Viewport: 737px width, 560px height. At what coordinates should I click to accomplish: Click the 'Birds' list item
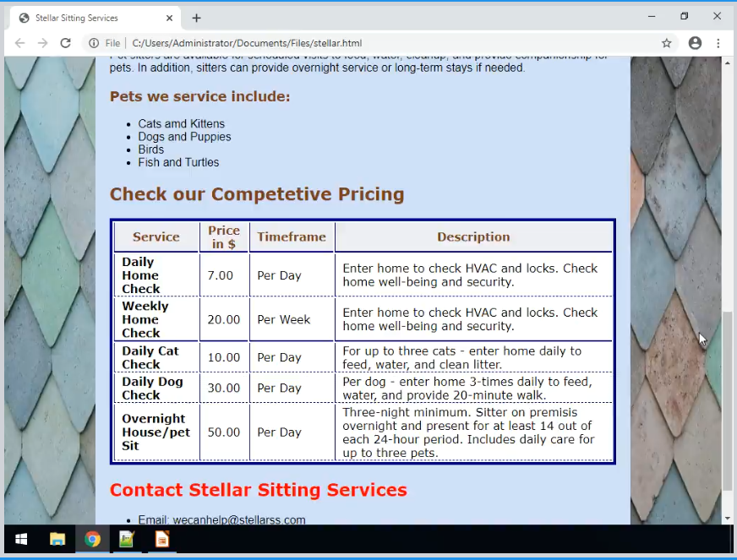point(151,150)
